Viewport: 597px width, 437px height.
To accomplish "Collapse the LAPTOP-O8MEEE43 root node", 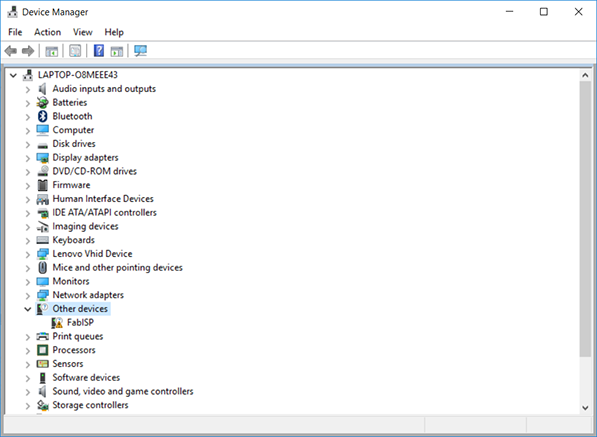I will [x=13, y=75].
